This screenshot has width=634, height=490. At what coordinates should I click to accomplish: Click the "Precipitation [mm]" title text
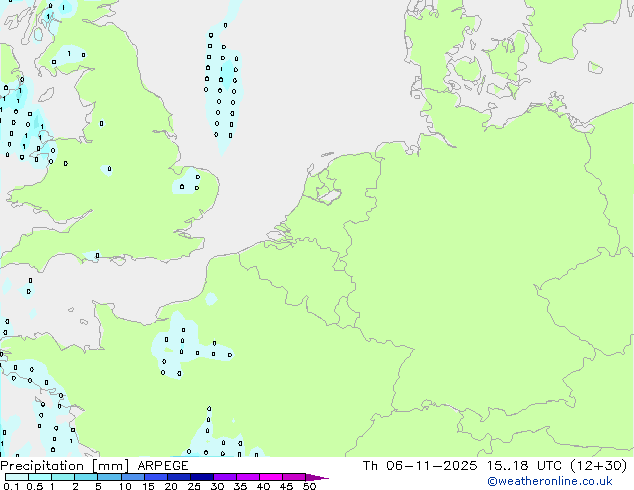[x=64, y=466]
